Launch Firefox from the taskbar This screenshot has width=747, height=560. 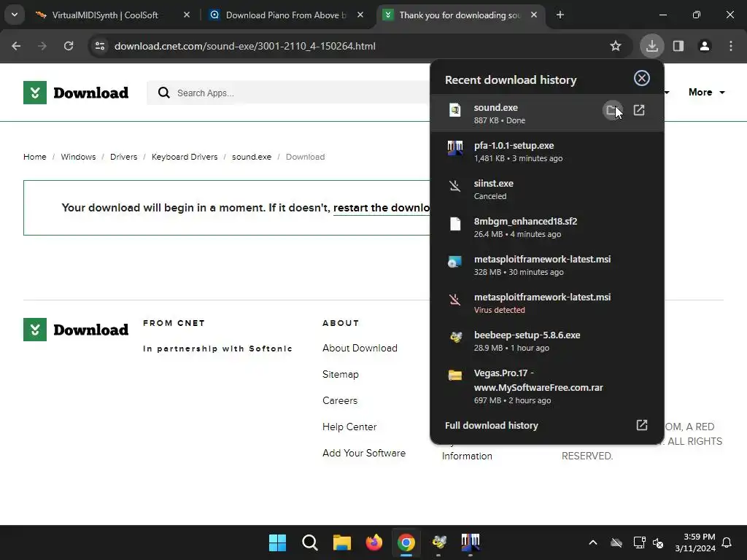[x=374, y=542]
